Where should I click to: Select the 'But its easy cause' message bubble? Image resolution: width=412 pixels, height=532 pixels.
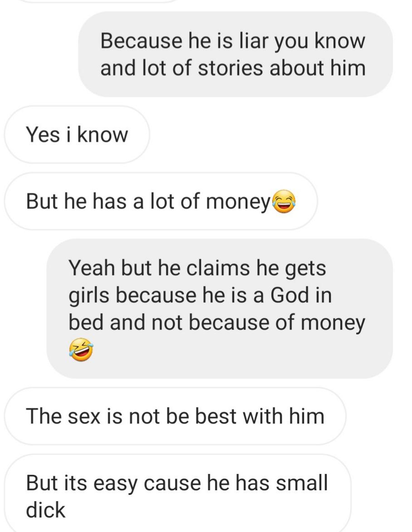(x=177, y=493)
